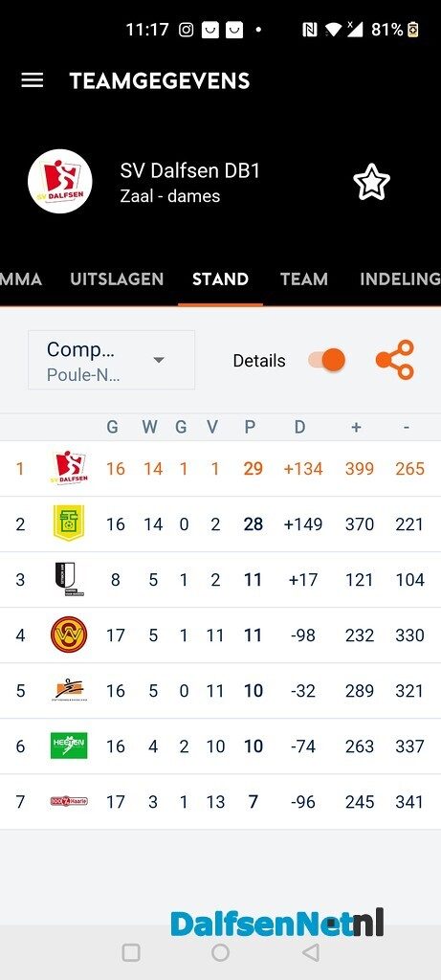Open the second-place team's yellow logo
This screenshot has width=441, height=980.
pos(69,523)
